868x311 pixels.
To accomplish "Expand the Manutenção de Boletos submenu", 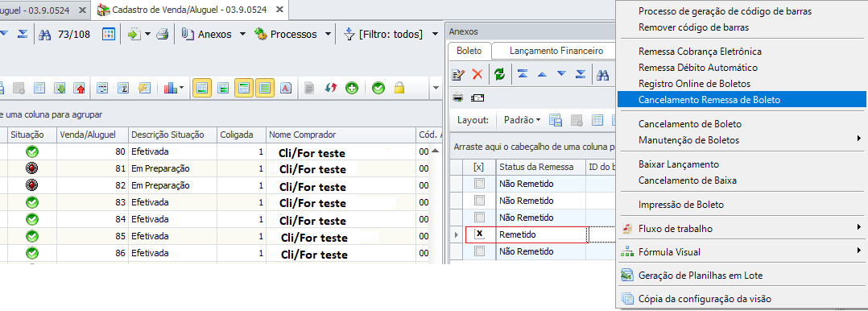I will click(858, 139).
